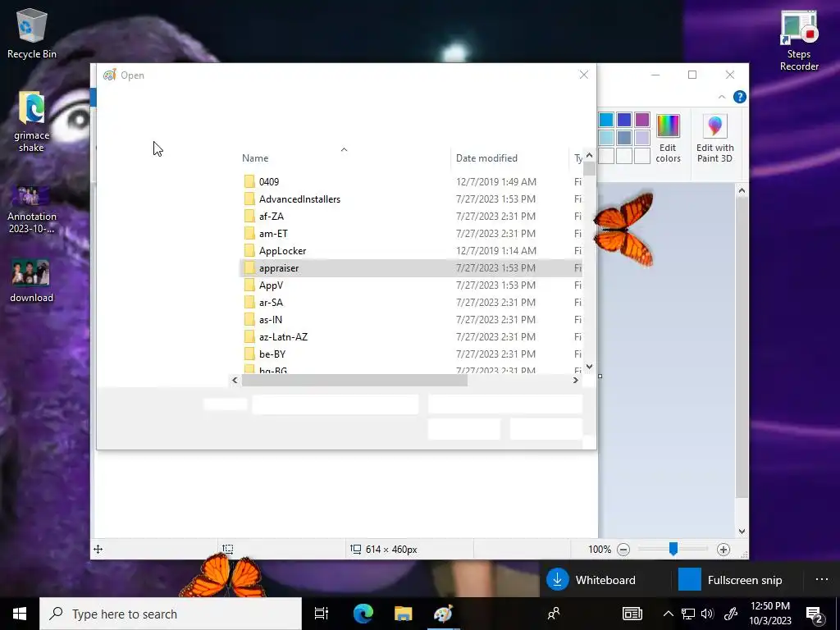Click Paint canvas scroll up arrow
The height and width of the screenshot is (630, 840).
[x=742, y=190]
